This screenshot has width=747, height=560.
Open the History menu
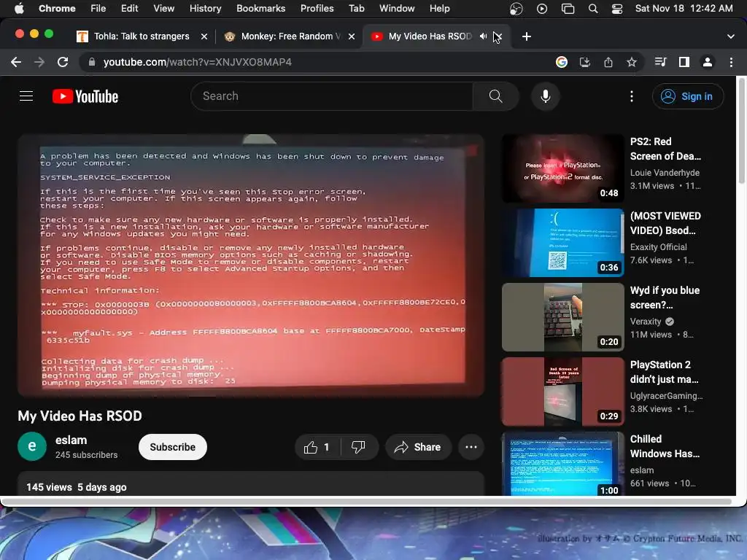pyautogui.click(x=205, y=8)
